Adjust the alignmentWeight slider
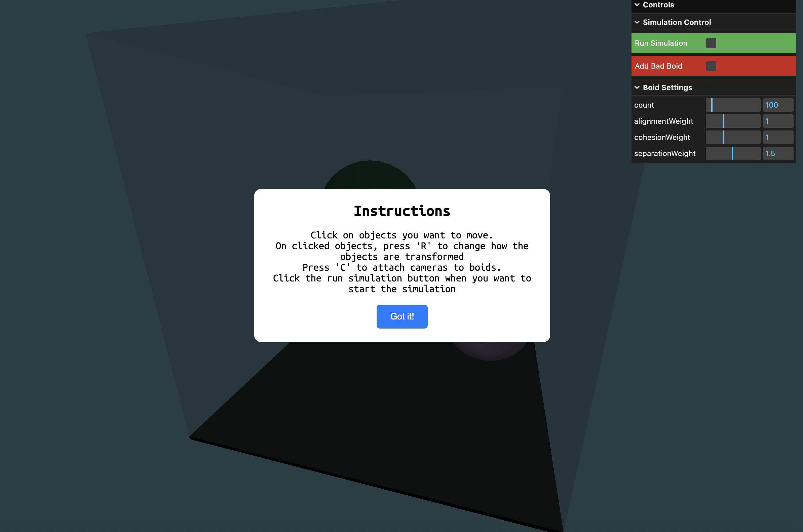 [x=733, y=121]
